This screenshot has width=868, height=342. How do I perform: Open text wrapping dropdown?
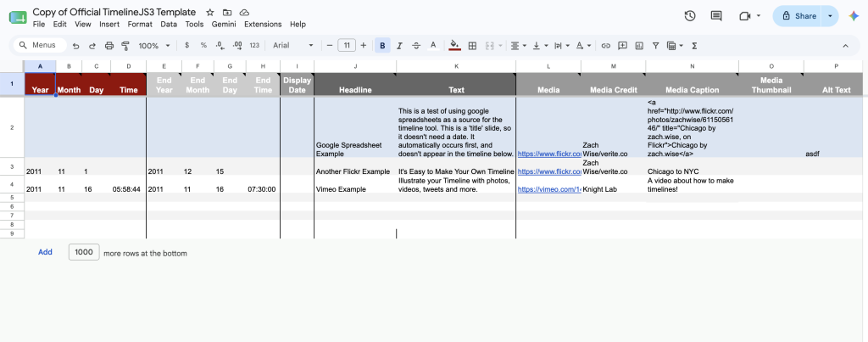(x=561, y=46)
